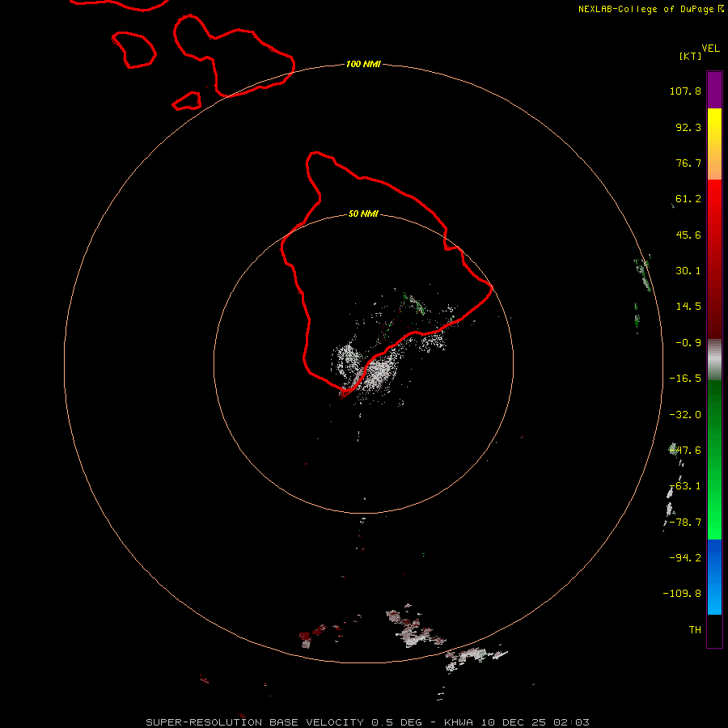Image resolution: width=728 pixels, height=728 pixels.
Task: Click the blue segment of the color bar
Action: pyautogui.click(x=714, y=577)
